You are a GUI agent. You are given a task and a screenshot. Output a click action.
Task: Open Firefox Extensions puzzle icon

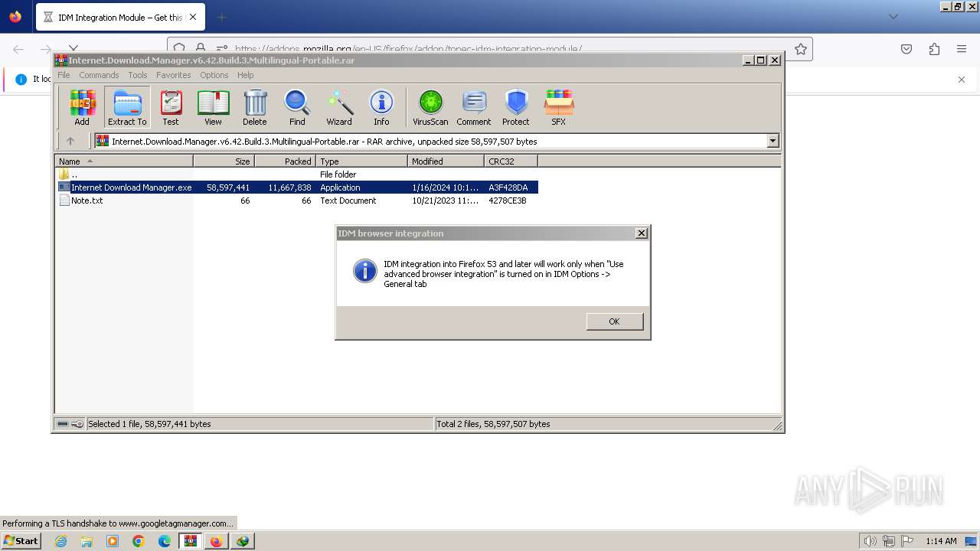coord(934,49)
